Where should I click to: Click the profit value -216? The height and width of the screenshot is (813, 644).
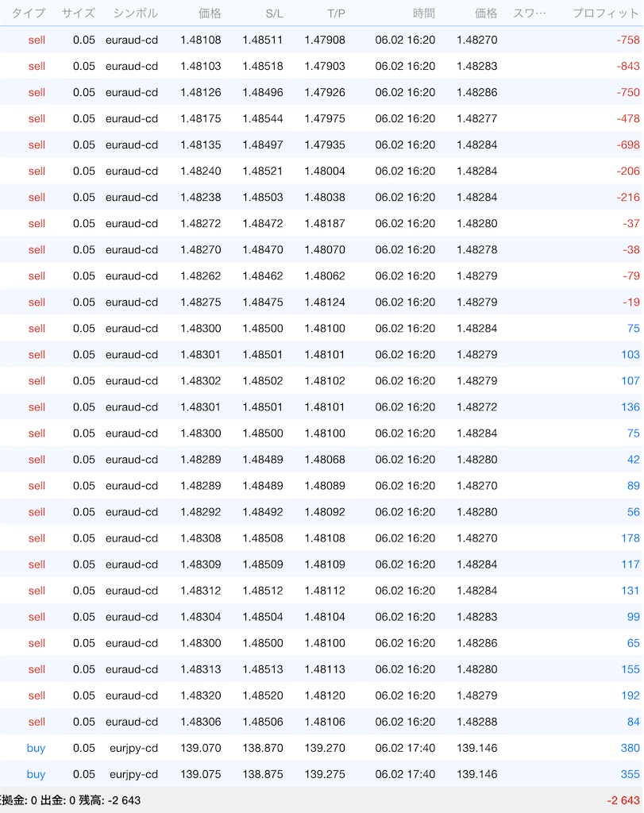[x=628, y=198]
